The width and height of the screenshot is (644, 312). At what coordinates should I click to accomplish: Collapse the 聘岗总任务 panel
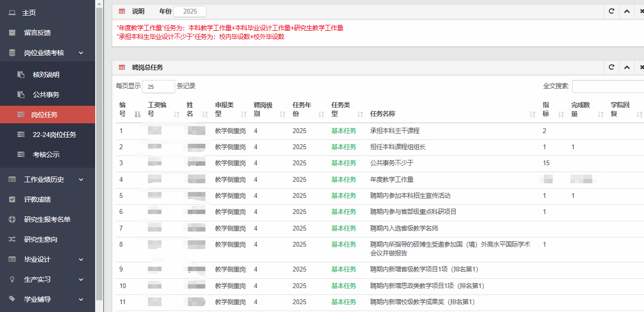click(627, 67)
